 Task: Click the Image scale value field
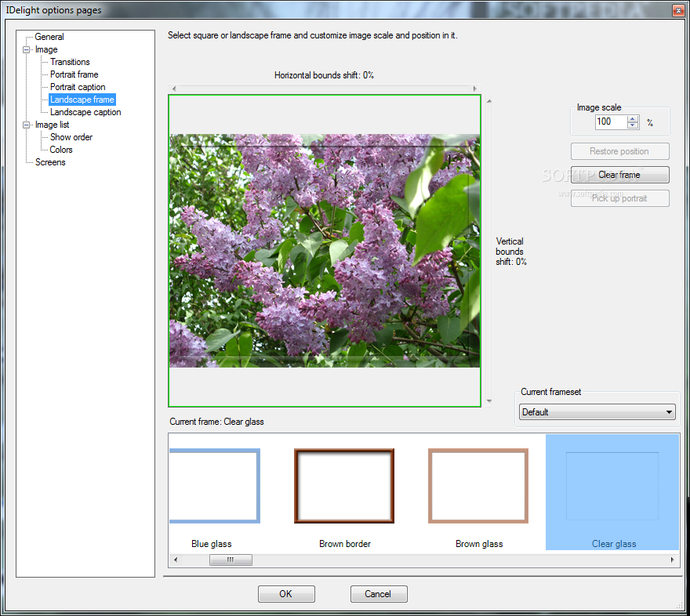point(611,121)
